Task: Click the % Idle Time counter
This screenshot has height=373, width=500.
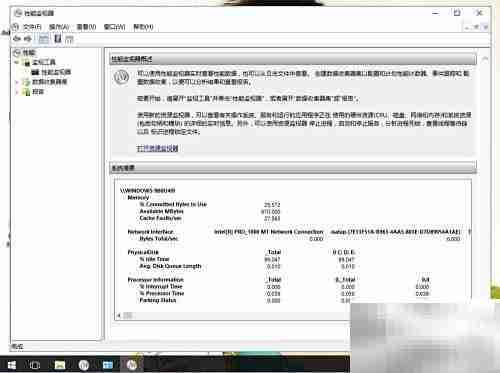Action: [x=155, y=259]
